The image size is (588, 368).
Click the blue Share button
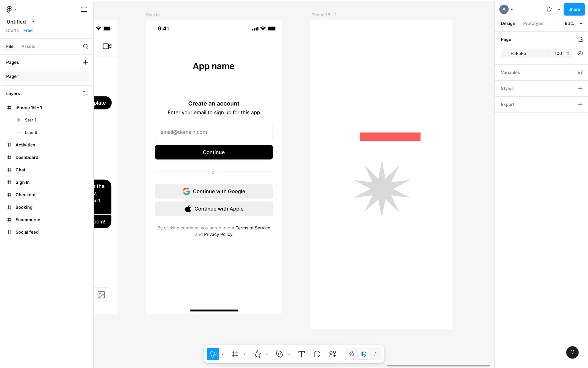pos(574,10)
